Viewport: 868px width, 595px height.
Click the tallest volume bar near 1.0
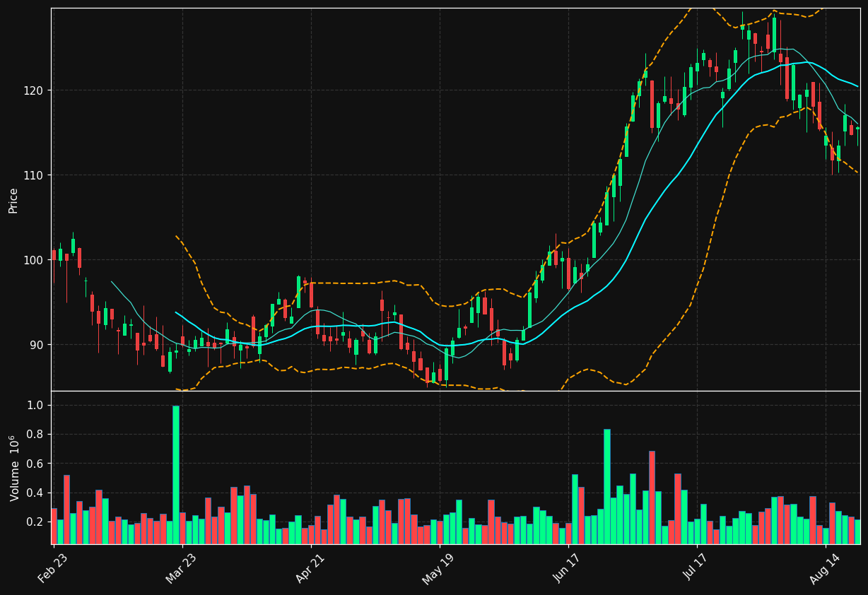(176, 475)
